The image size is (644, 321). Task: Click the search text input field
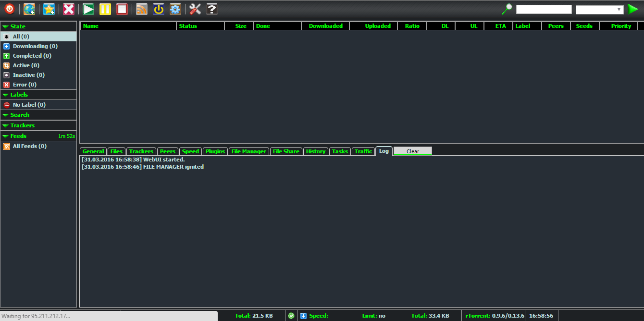pyautogui.click(x=544, y=10)
